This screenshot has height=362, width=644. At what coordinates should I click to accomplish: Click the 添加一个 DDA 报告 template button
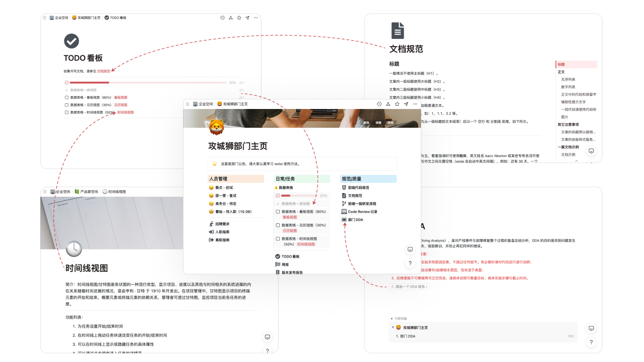tap(409, 287)
